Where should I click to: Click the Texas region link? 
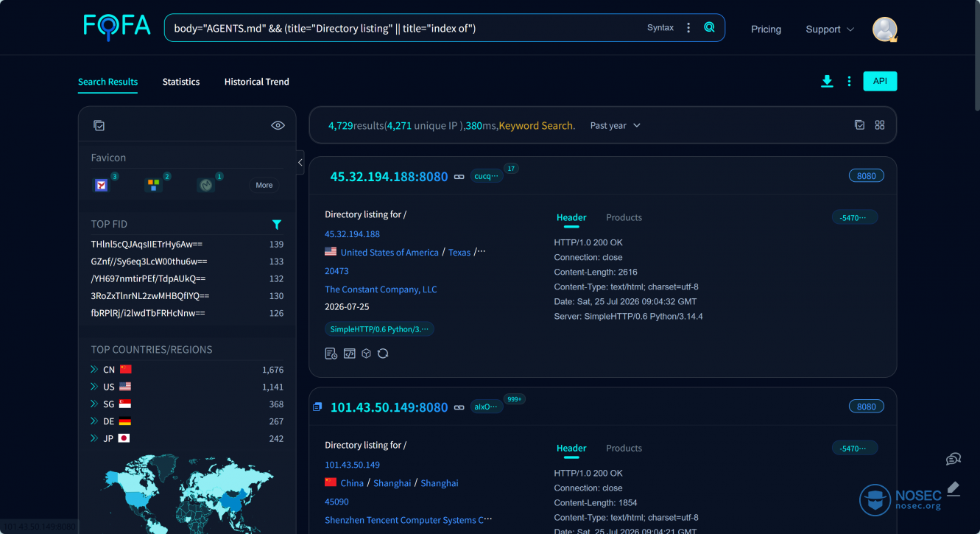coord(459,252)
